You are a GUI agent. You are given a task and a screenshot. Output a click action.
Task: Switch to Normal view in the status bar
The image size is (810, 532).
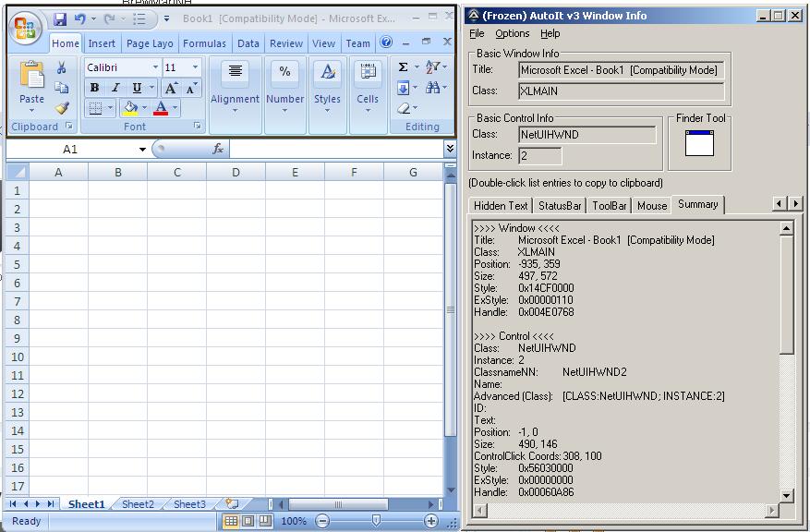coord(230,521)
